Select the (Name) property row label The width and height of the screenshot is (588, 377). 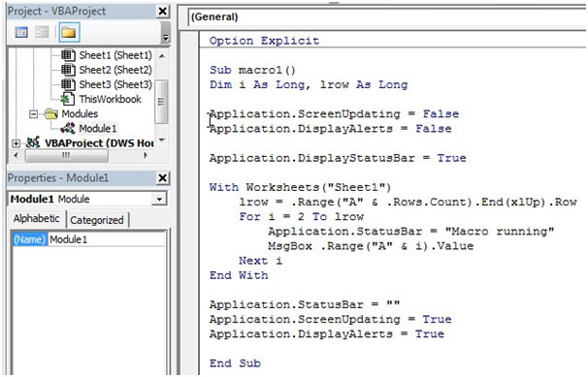[x=29, y=239]
